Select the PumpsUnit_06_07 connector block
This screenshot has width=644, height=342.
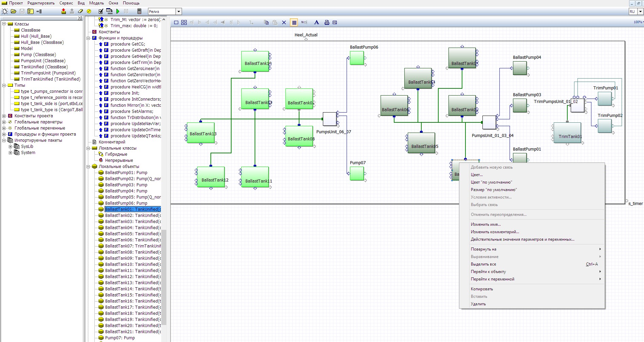click(x=330, y=119)
